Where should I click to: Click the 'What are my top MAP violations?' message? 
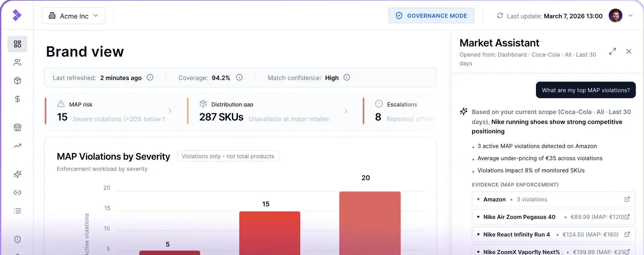click(586, 90)
